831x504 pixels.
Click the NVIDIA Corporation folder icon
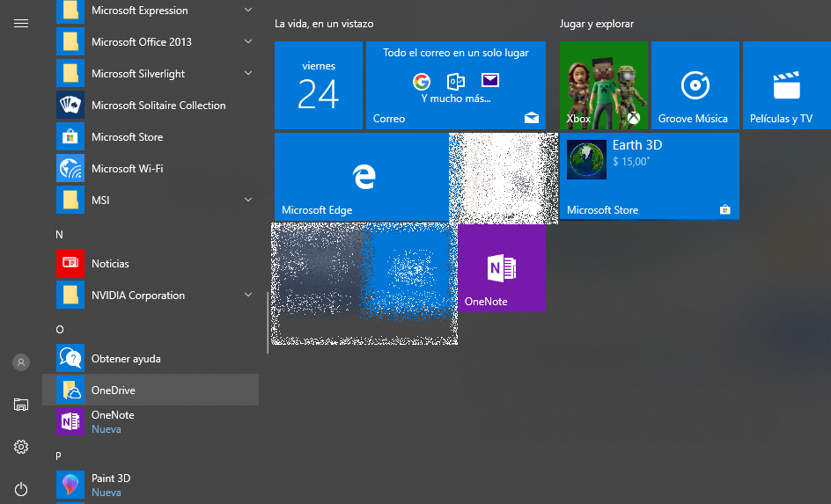pyautogui.click(x=70, y=295)
